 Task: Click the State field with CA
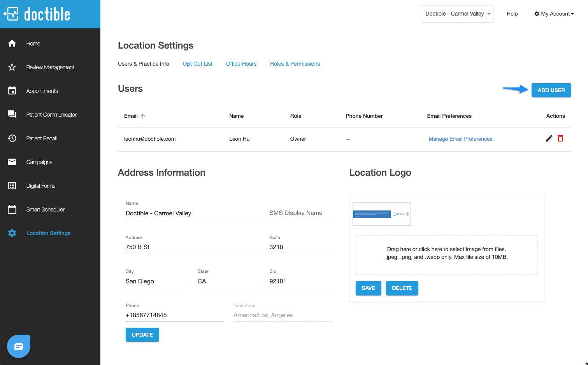(x=229, y=281)
